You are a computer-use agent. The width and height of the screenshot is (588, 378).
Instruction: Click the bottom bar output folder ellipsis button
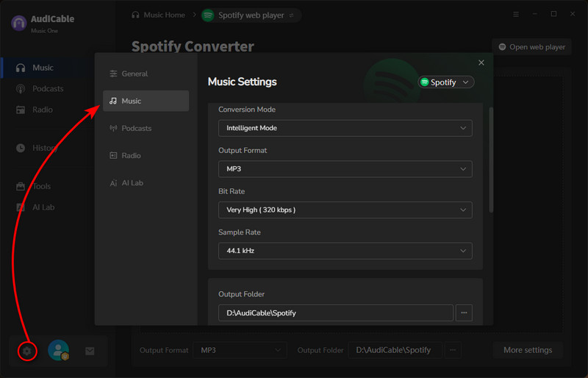coord(453,350)
